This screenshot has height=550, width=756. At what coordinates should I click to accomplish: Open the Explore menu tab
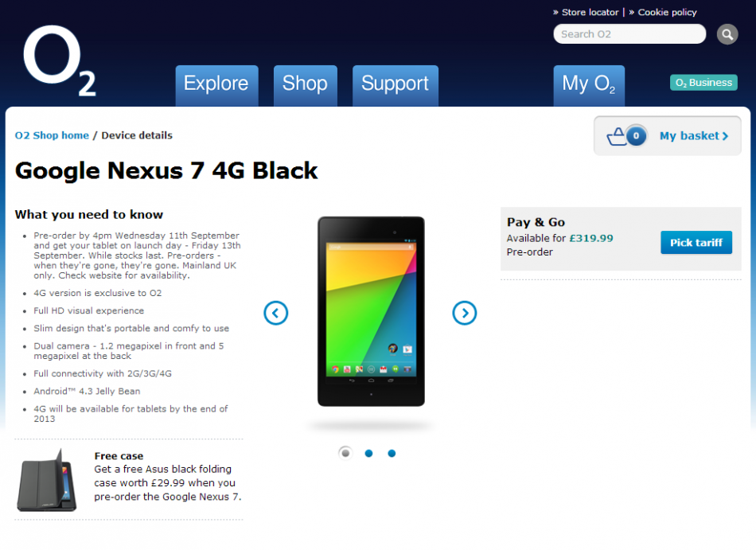[x=216, y=85]
